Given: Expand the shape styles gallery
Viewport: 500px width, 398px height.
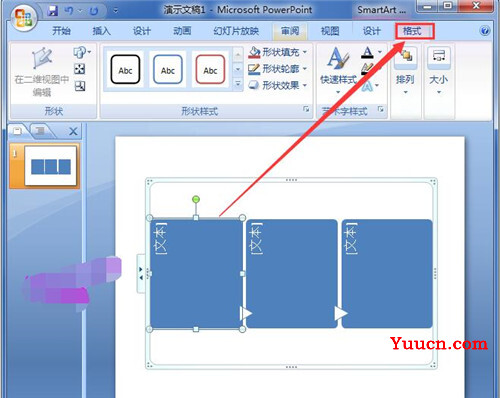Looking at the screenshot, I should [238, 84].
